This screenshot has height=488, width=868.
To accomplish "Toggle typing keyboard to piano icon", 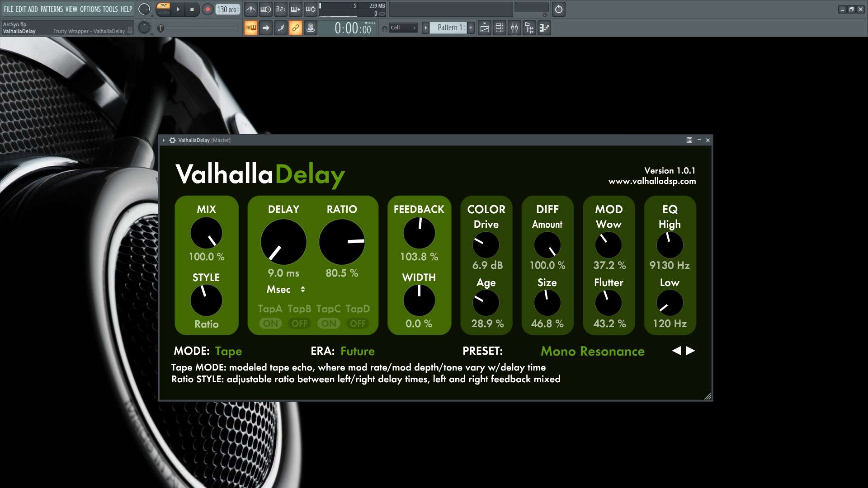I will tap(251, 28).
